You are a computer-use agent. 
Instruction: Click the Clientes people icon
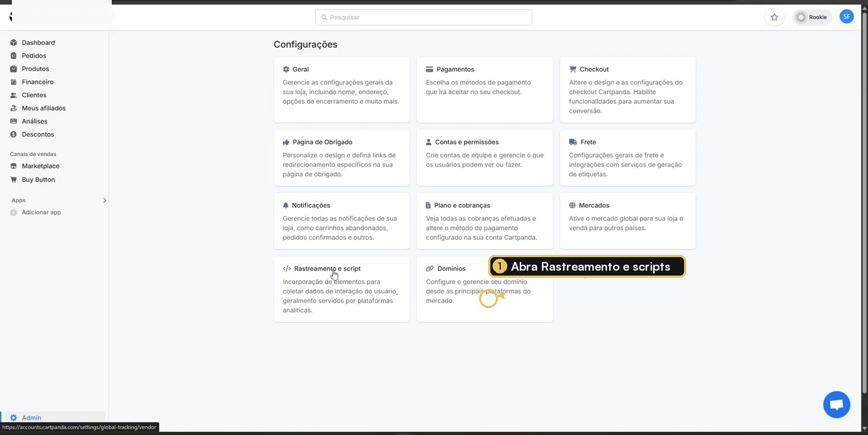[14, 95]
